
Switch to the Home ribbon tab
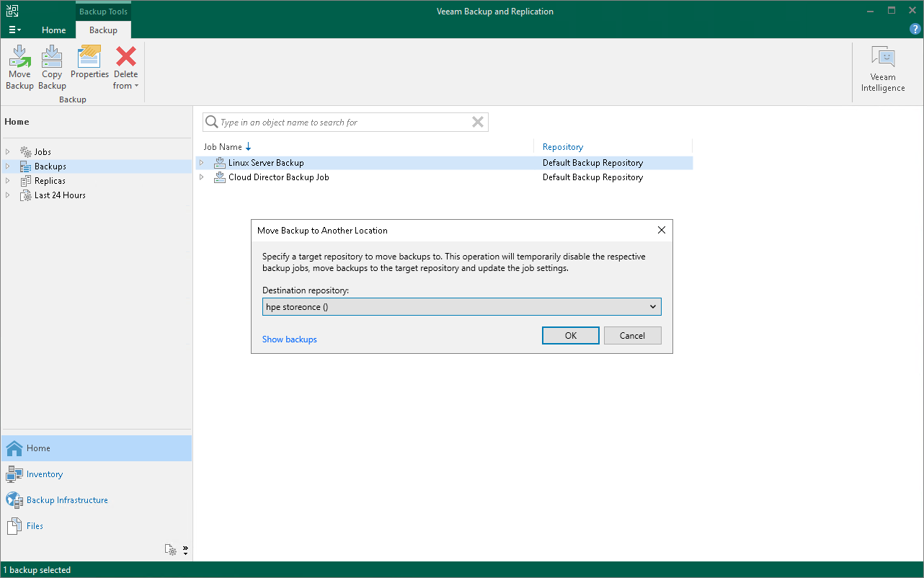(54, 30)
